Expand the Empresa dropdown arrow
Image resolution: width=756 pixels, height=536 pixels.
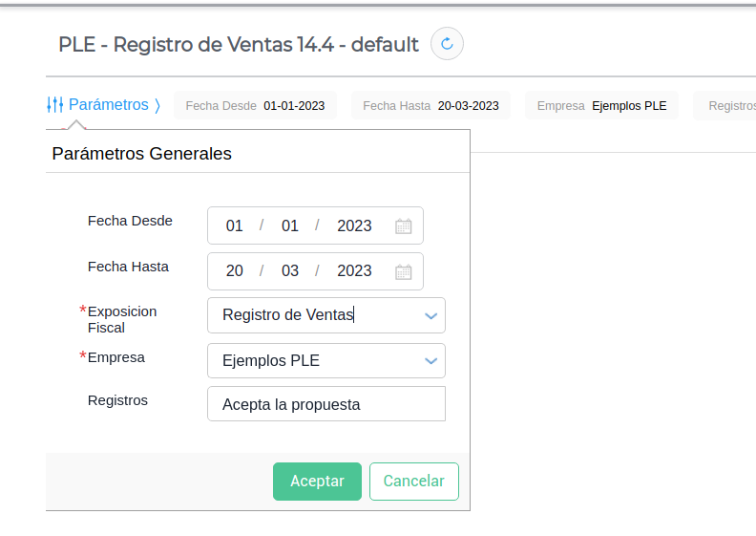tap(430, 361)
